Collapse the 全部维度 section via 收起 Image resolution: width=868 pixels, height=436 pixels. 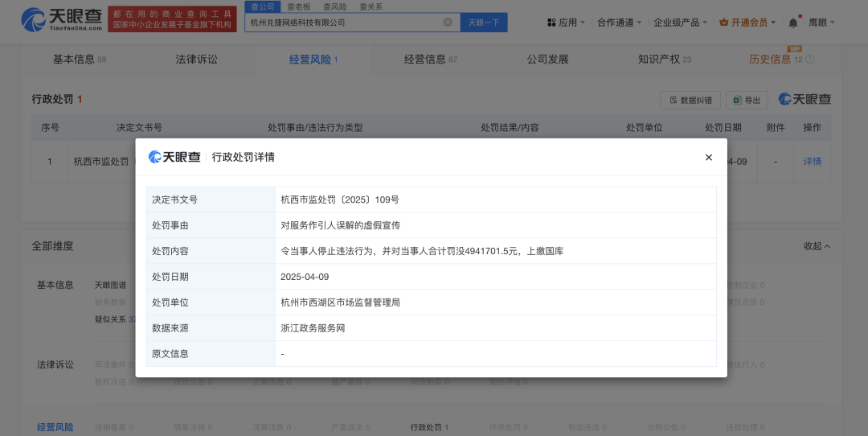pyautogui.click(x=817, y=245)
